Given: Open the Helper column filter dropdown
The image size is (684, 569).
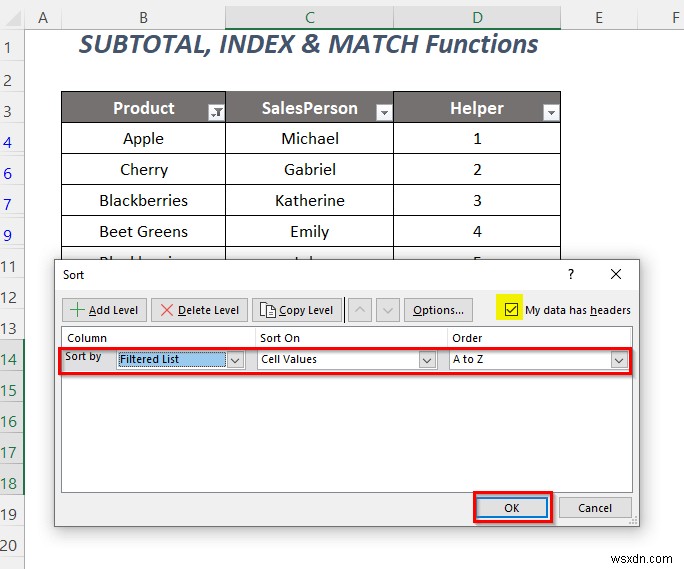Looking at the screenshot, I should (x=551, y=113).
